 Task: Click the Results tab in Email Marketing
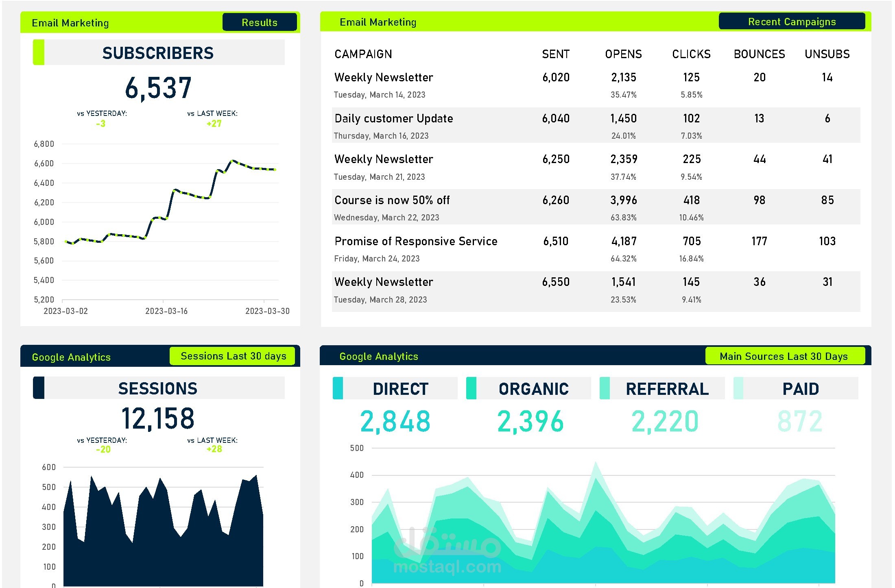pyautogui.click(x=259, y=22)
